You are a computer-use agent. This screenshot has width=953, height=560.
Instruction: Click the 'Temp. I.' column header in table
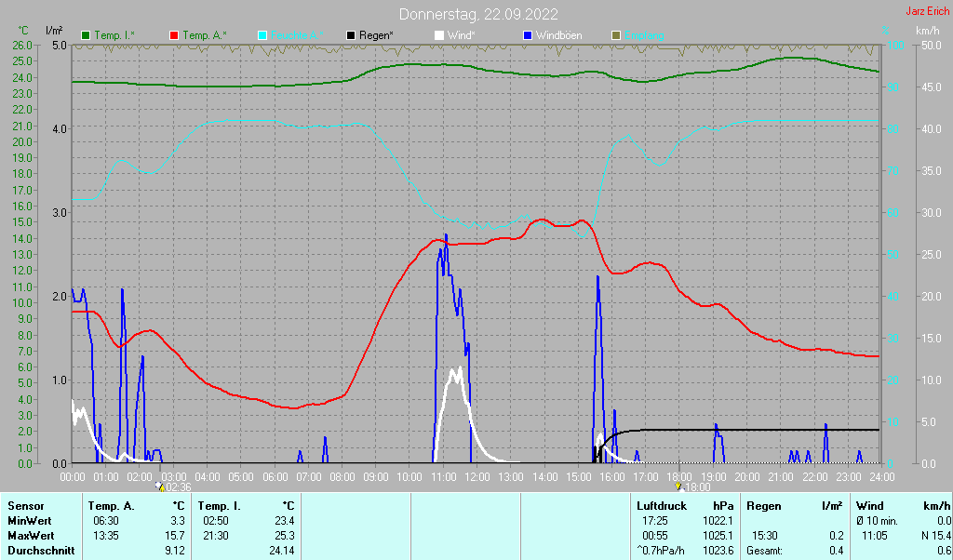tap(220, 506)
